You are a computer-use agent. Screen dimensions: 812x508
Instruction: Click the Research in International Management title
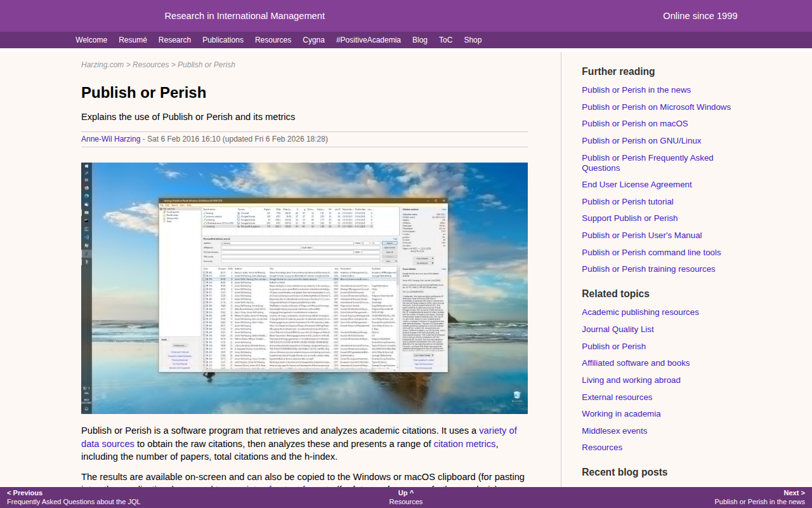pyautogui.click(x=245, y=16)
